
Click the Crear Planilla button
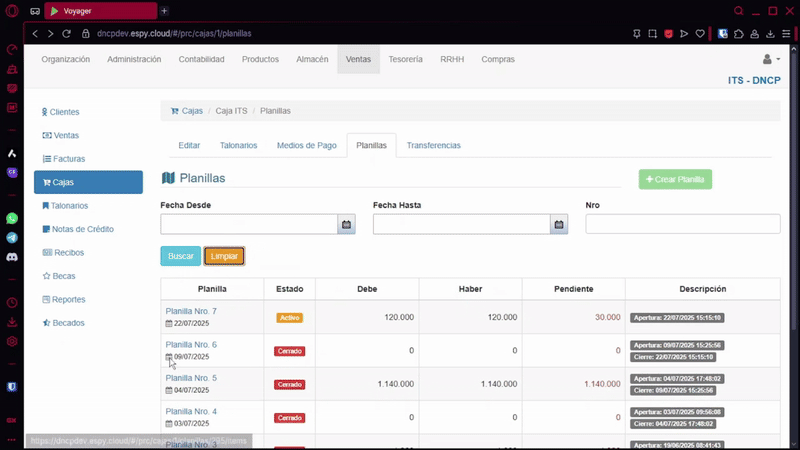(675, 180)
